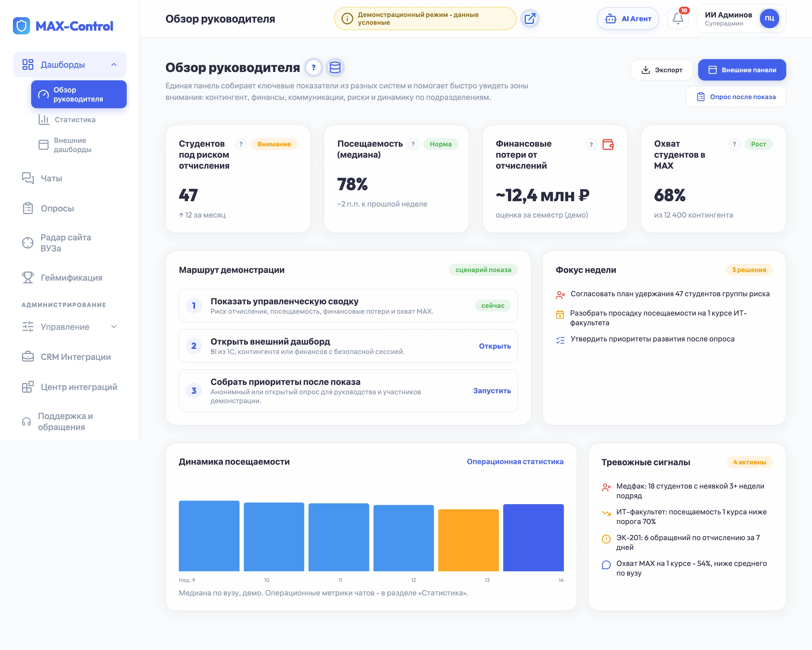Click the 4 активны badge

[x=749, y=462]
